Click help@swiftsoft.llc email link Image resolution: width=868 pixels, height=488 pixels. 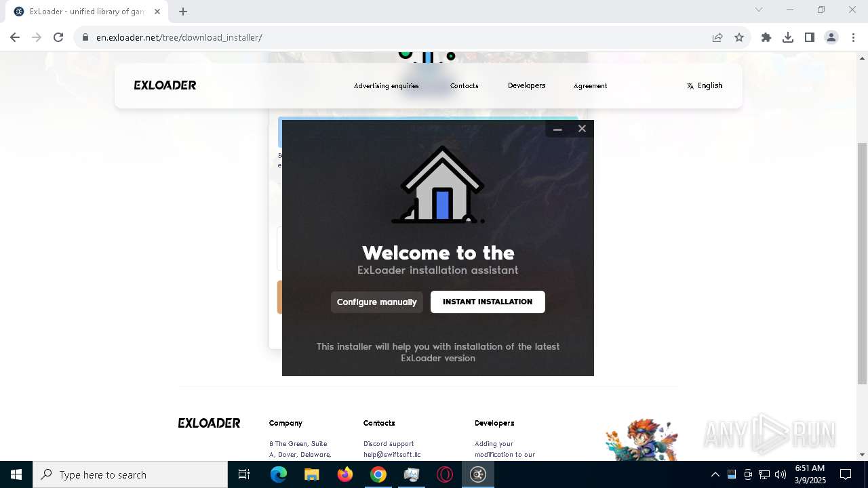[392, 455]
